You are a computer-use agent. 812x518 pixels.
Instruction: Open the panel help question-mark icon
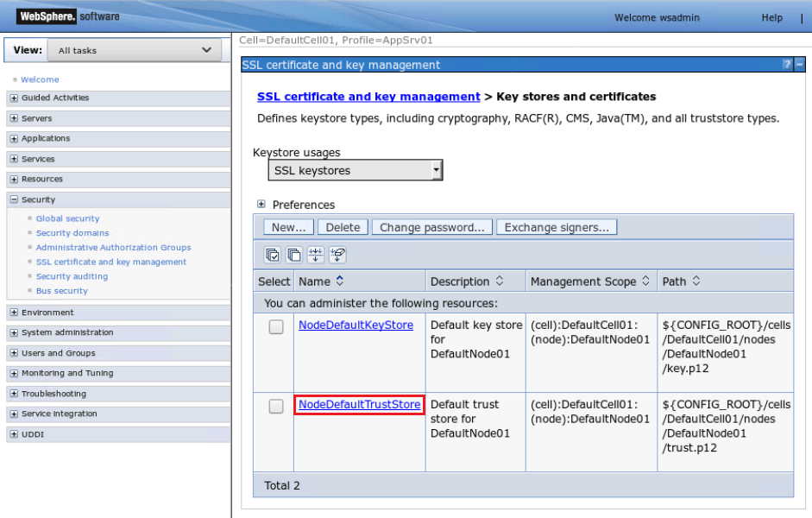(787, 64)
